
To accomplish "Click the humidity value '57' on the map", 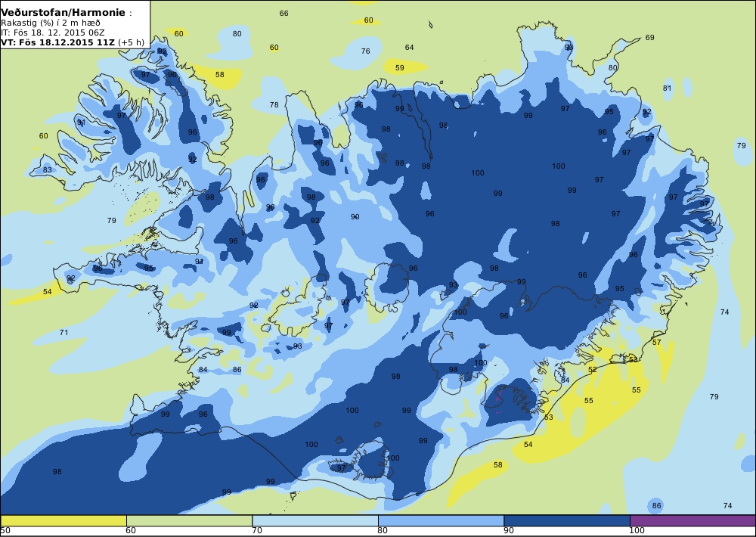I will click(x=656, y=342).
